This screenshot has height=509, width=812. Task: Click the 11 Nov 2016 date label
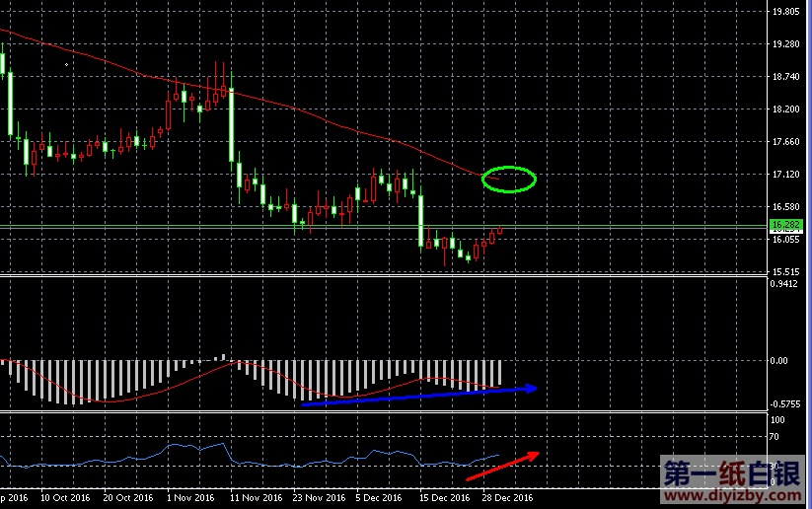254,498
